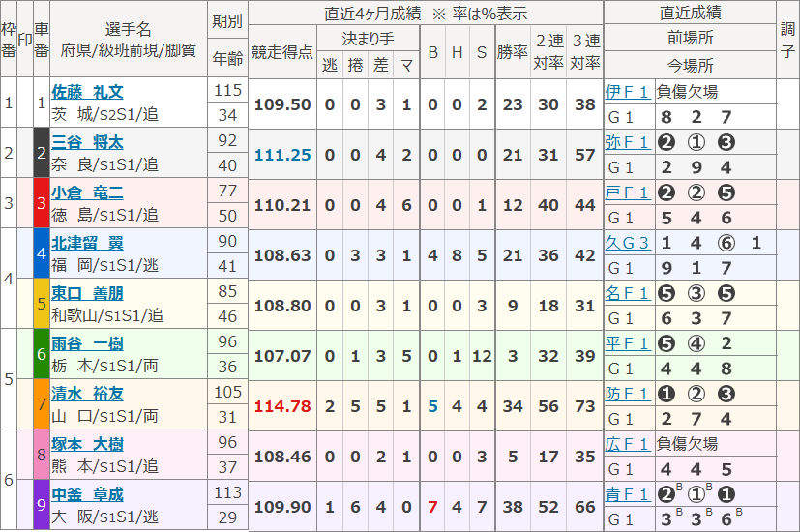Viewport: 800px width, 532px height.
Task: Open racer profile 雨谷 一樹
Action: [87, 343]
